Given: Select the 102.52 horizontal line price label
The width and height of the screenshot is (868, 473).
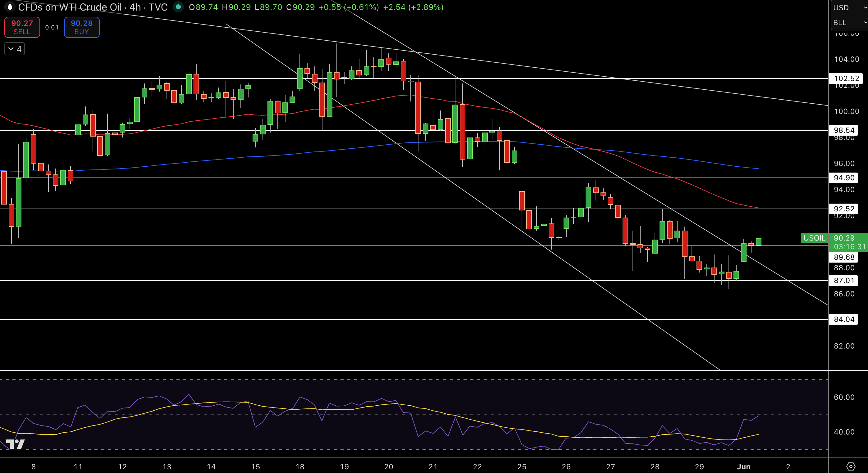Looking at the screenshot, I should click(x=846, y=79).
